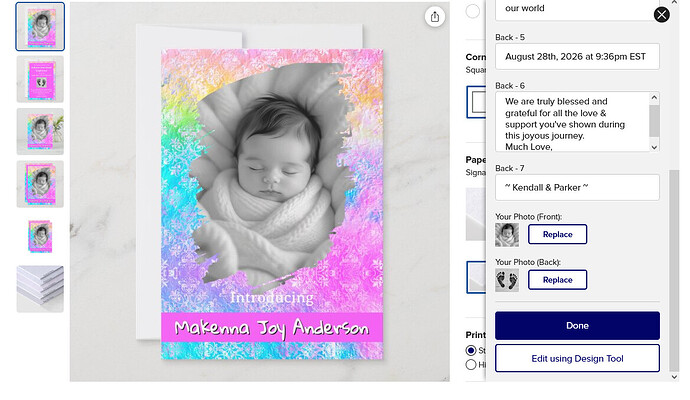Screen dimensions: 690x400
Task: Select the second Print radio option
Action: pyautogui.click(x=471, y=364)
